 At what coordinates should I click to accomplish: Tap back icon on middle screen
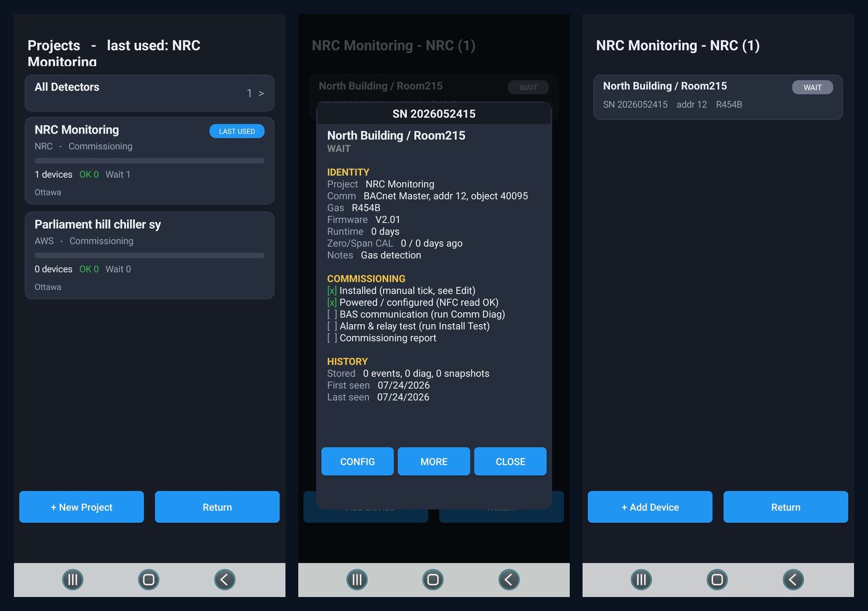509,580
